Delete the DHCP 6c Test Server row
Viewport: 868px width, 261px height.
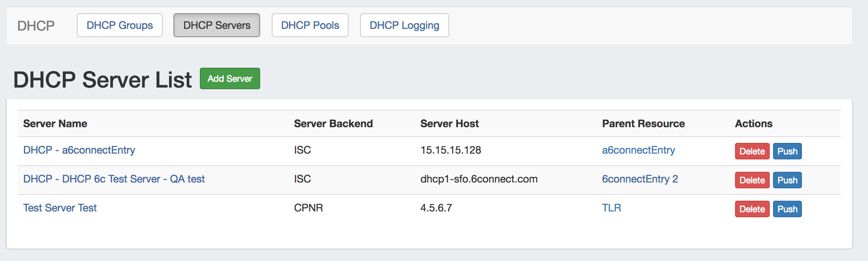(x=752, y=180)
